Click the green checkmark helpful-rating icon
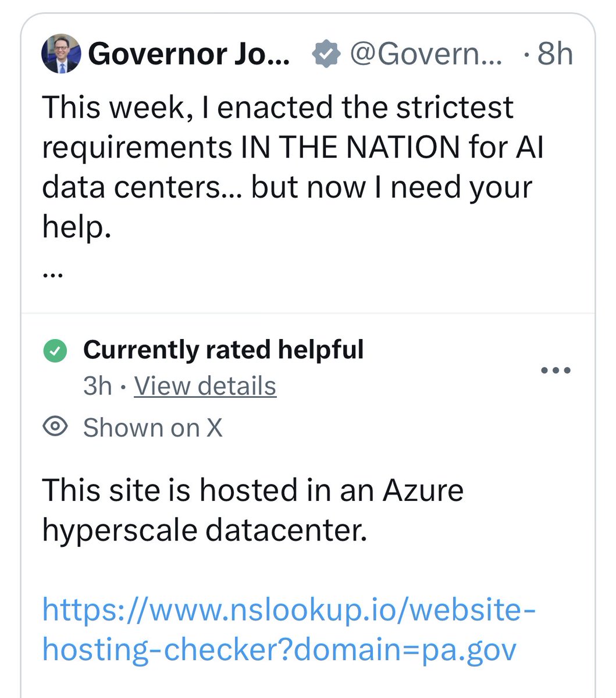Screen dimensions: 616x698 point(55,351)
